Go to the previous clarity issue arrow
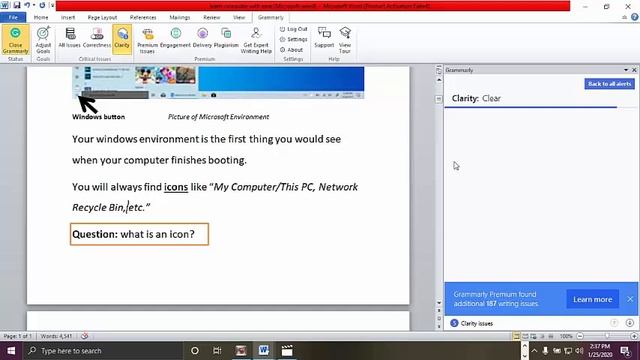The height and width of the screenshot is (360, 640). pos(614,323)
